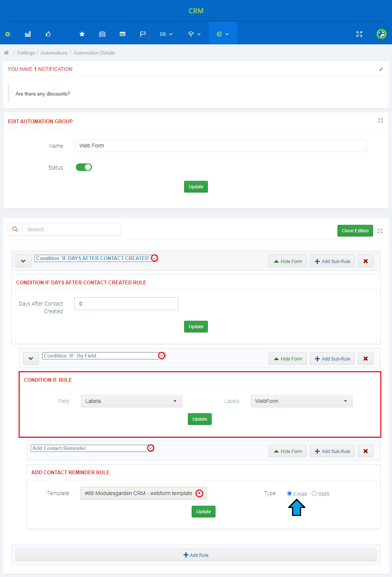Open the Add Contact Reminder dropdown
392x577 pixels.
tap(92, 448)
